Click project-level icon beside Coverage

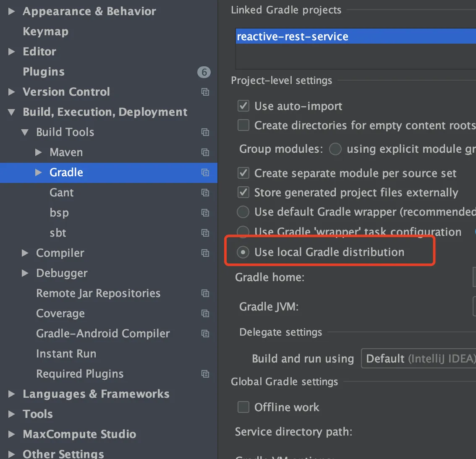coord(205,313)
